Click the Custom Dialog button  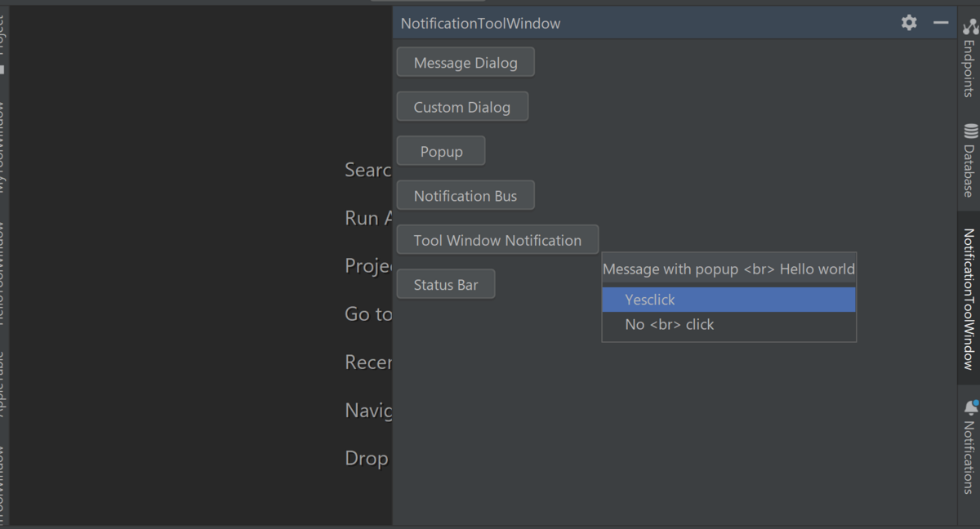pyautogui.click(x=462, y=107)
